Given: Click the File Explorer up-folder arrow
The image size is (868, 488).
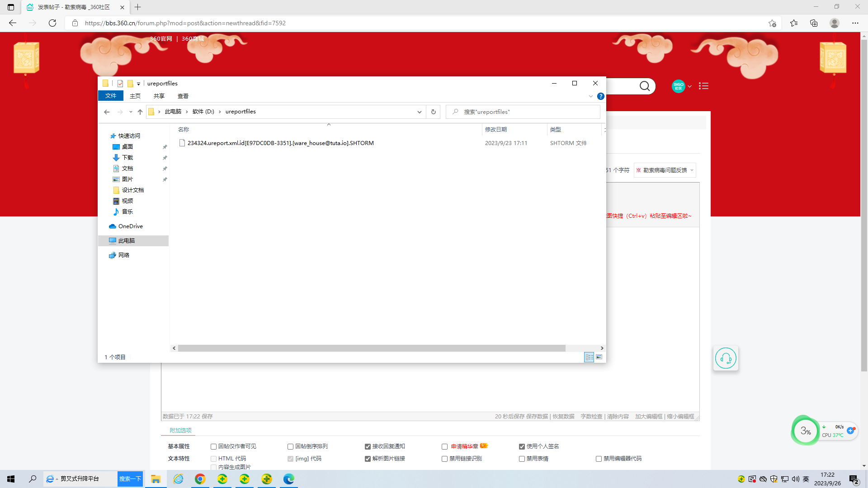Looking at the screenshot, I should pyautogui.click(x=140, y=112).
